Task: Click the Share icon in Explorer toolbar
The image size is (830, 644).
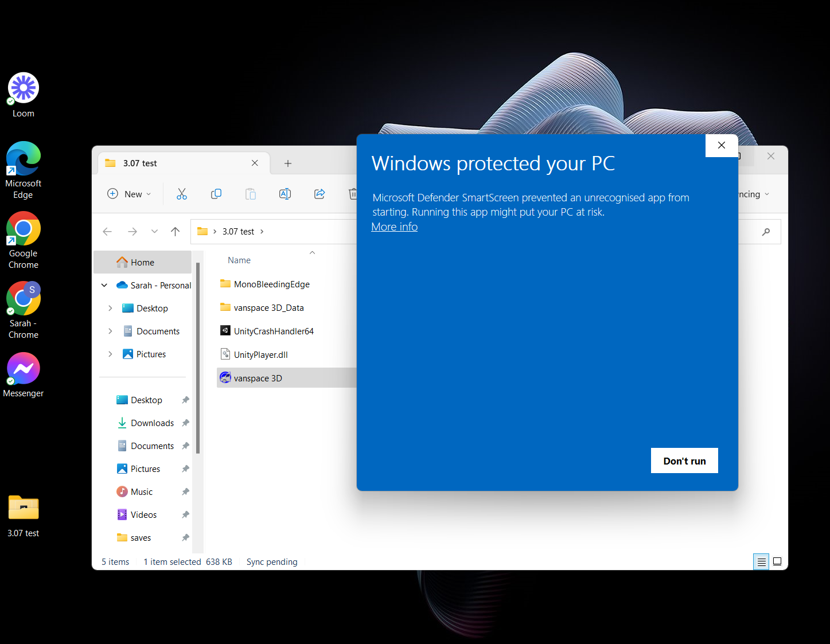Action: (x=319, y=194)
